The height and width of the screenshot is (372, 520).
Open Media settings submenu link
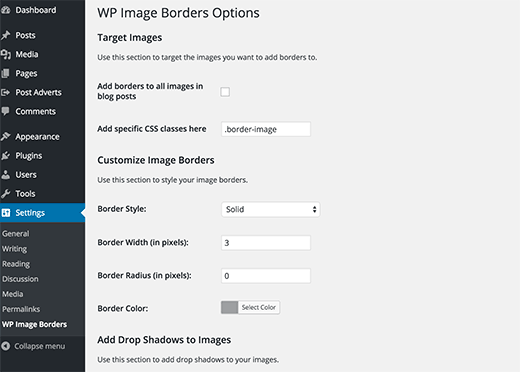pyautogui.click(x=13, y=294)
